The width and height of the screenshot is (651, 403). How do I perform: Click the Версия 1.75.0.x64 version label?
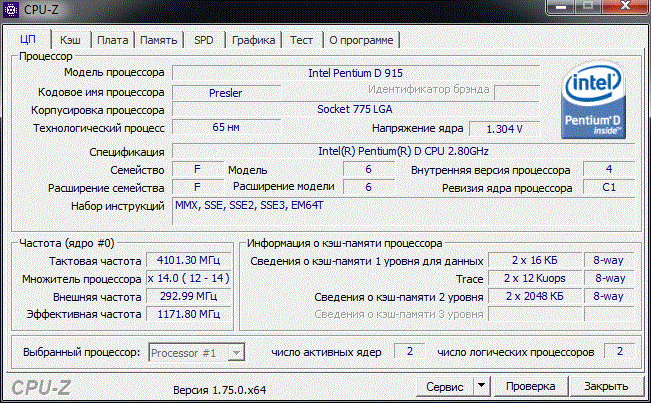(220, 390)
